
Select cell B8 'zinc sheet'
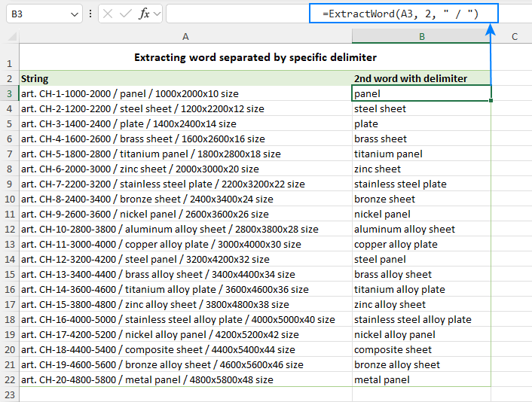point(421,169)
